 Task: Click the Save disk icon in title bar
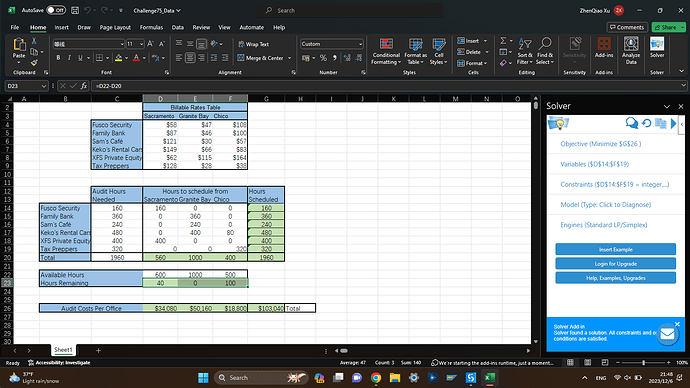75,10
